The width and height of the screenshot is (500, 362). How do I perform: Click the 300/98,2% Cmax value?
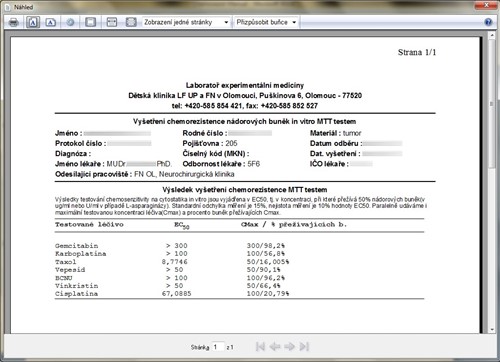coord(266,246)
